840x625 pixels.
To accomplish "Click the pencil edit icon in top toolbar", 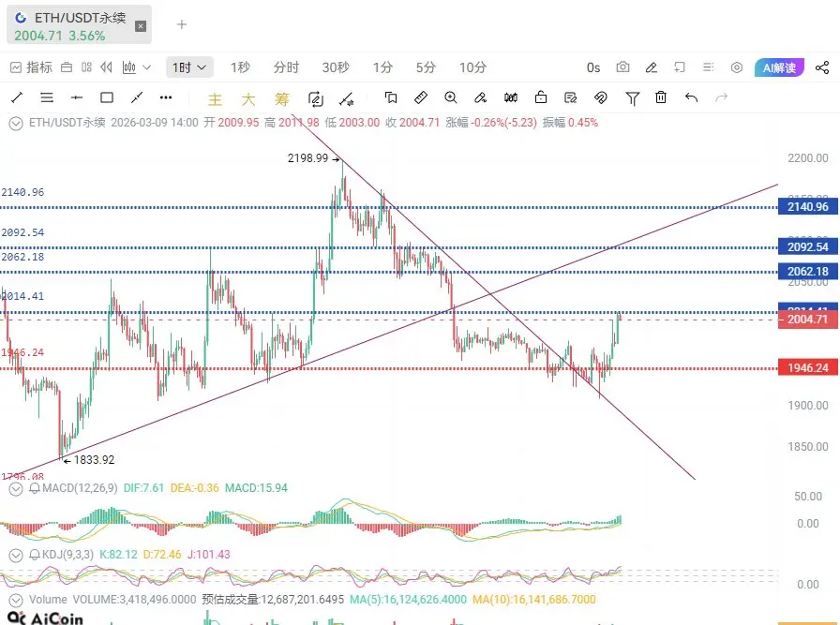I will pos(651,67).
